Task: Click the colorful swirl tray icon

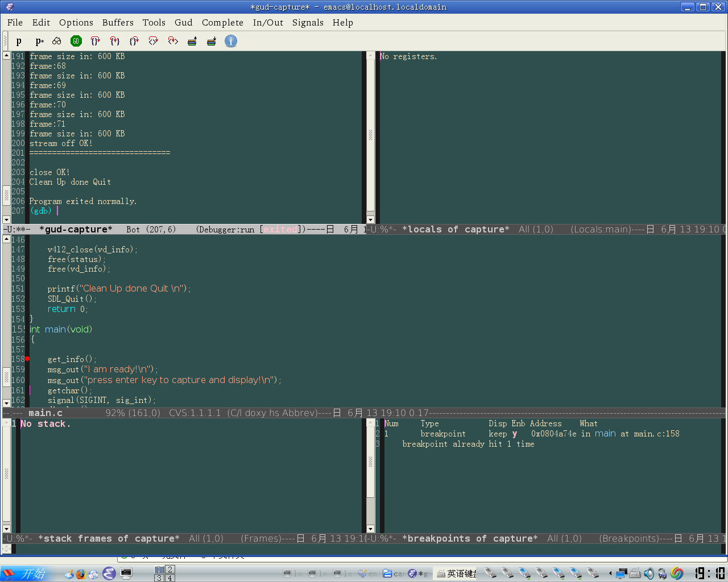Action: point(677,573)
